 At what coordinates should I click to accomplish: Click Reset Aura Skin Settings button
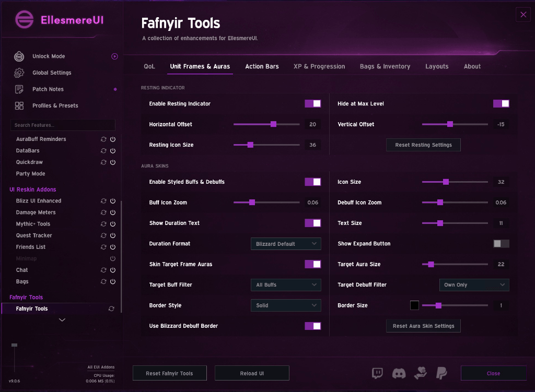[423, 326]
